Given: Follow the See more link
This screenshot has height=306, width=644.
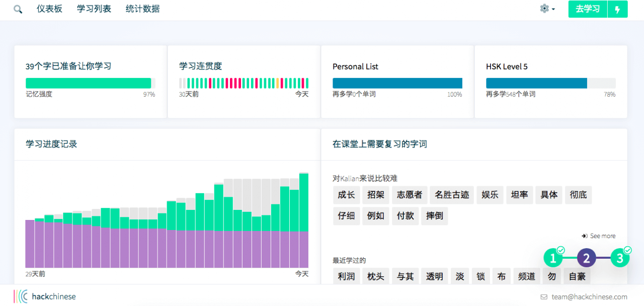Looking at the screenshot, I should click(x=599, y=236).
